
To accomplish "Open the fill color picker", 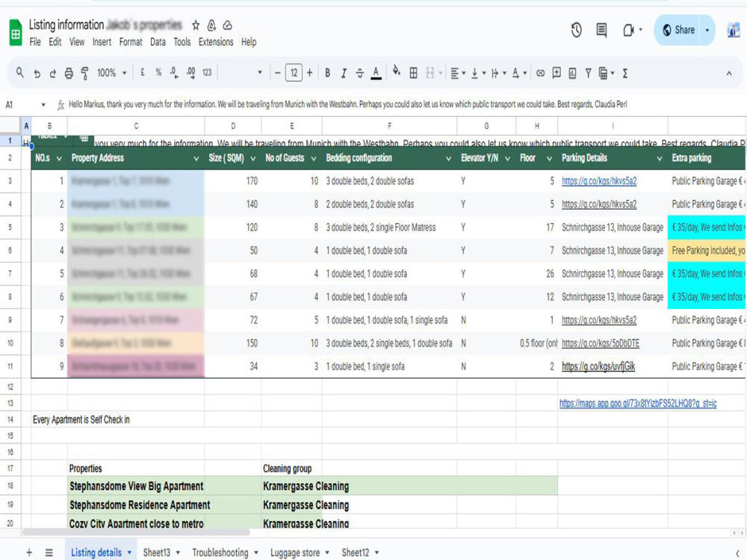I will pos(397,72).
